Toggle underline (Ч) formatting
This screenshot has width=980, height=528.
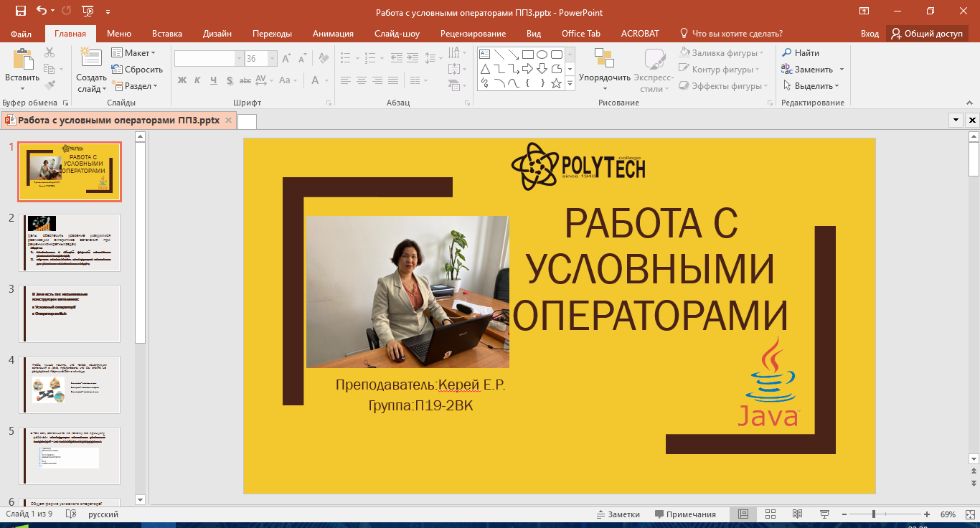(213, 80)
